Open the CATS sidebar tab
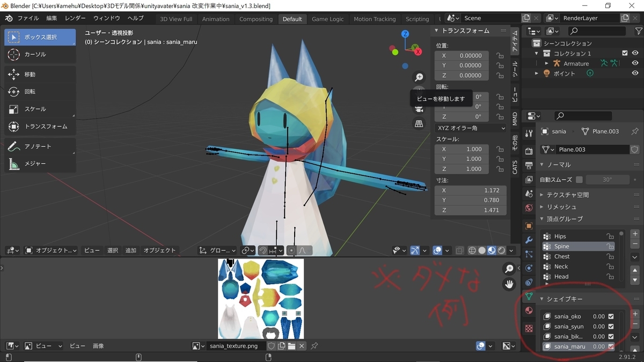 [515, 167]
